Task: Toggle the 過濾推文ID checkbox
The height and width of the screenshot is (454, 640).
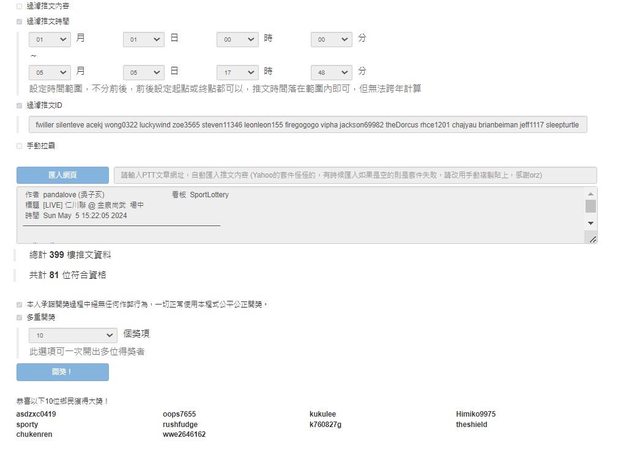Action: [x=19, y=104]
